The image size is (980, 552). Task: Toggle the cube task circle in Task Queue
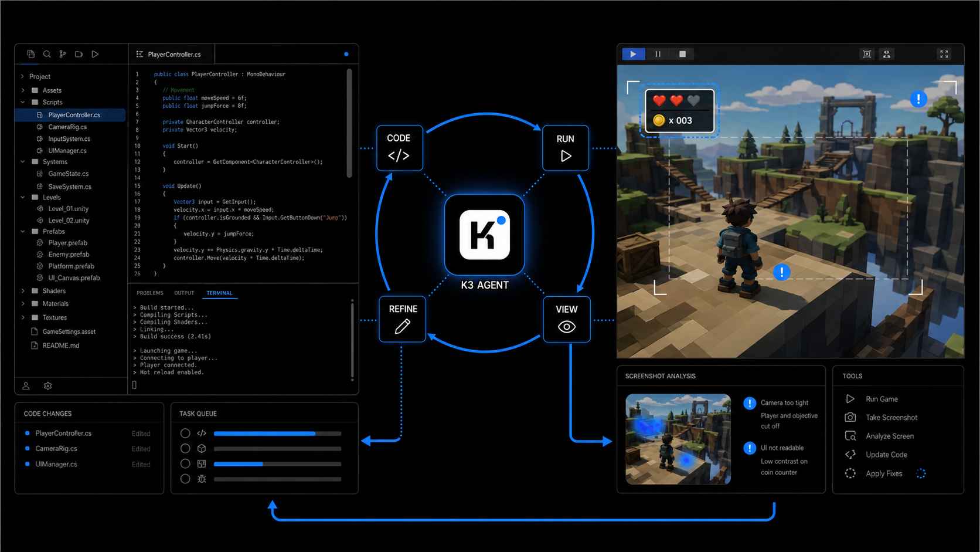(x=185, y=449)
